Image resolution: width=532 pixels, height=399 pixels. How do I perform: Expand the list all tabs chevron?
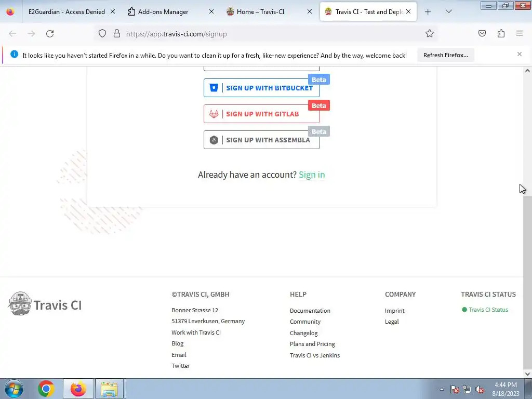[448, 12]
